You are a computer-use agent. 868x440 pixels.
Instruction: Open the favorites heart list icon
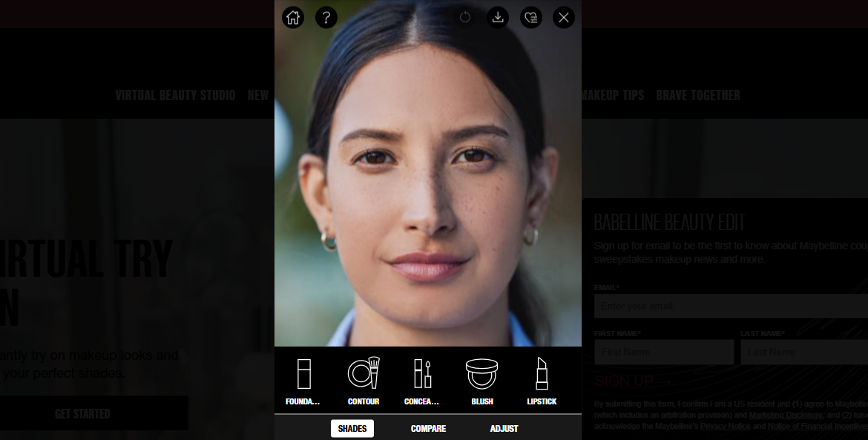pyautogui.click(x=531, y=17)
